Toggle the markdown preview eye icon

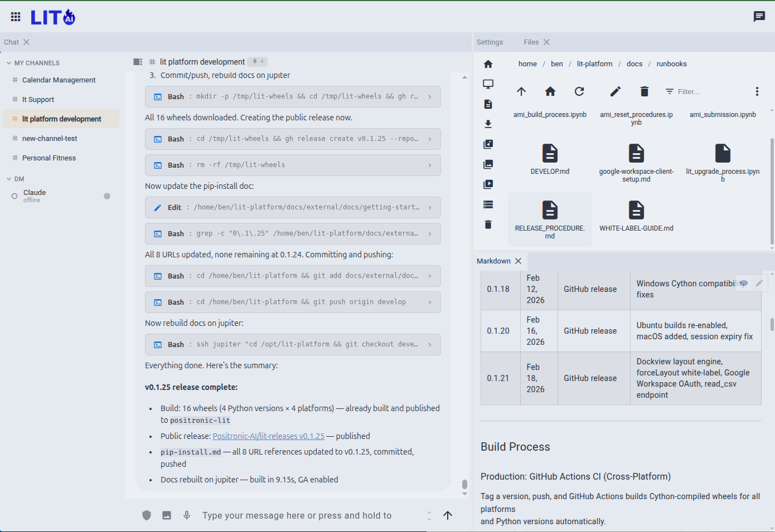click(744, 283)
